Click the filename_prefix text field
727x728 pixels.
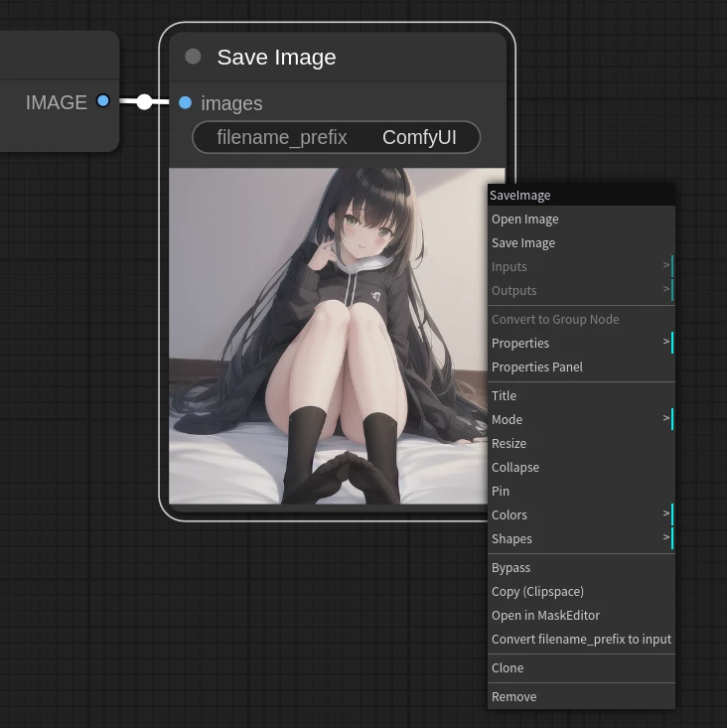336,137
